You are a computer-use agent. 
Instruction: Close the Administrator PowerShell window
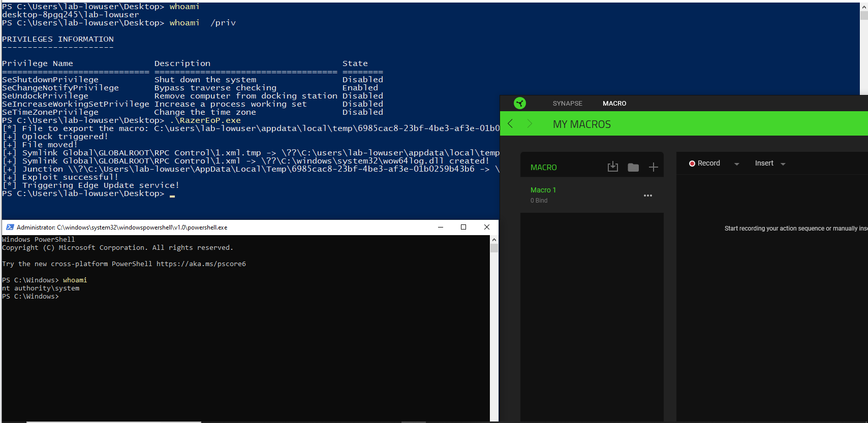487,227
